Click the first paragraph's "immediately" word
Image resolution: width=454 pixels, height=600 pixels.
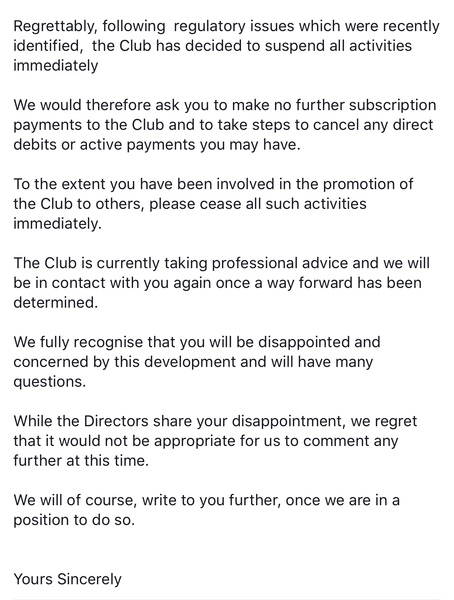56,65
